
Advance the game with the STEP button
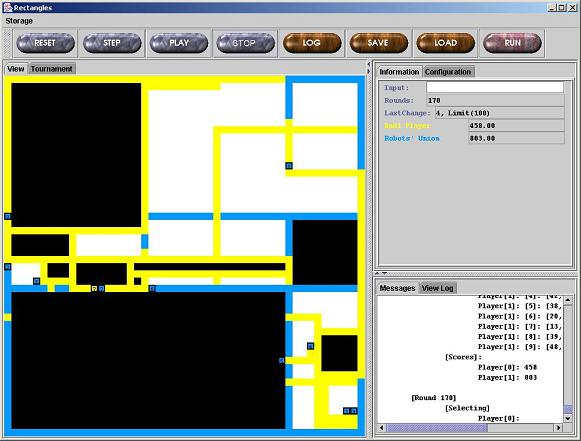112,43
